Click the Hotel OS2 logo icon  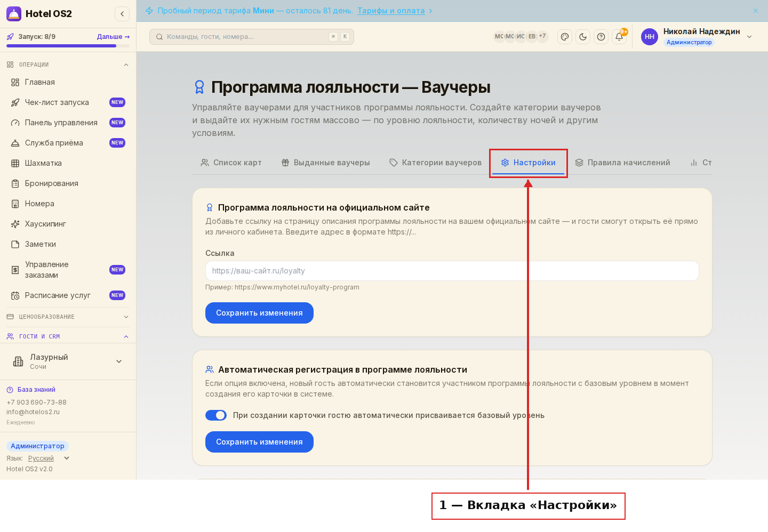(x=14, y=14)
